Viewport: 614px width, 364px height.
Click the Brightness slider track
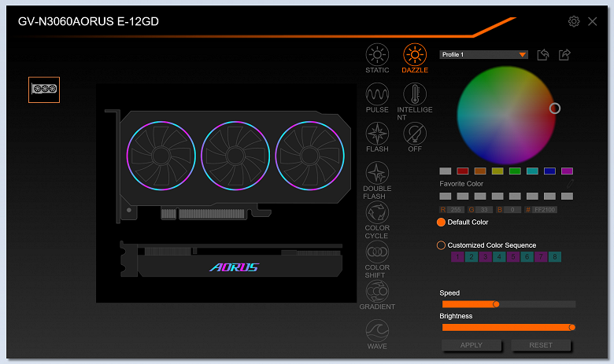(x=509, y=327)
